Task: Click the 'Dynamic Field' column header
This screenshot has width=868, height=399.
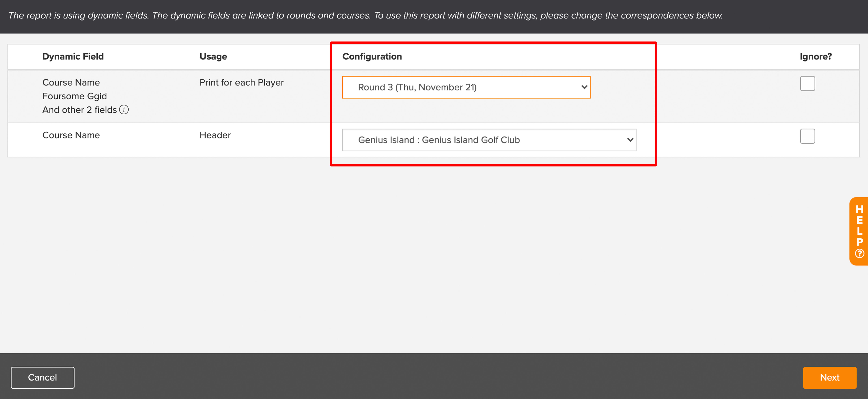Action: pos(73,56)
